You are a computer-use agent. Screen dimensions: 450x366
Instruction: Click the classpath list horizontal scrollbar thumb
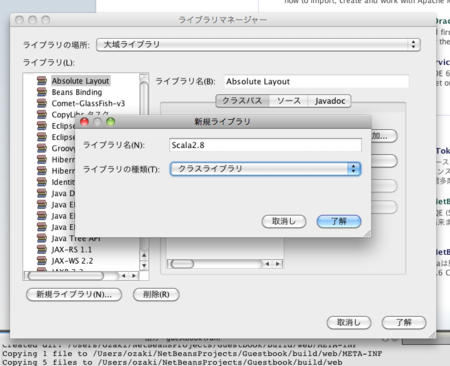(x=182, y=264)
